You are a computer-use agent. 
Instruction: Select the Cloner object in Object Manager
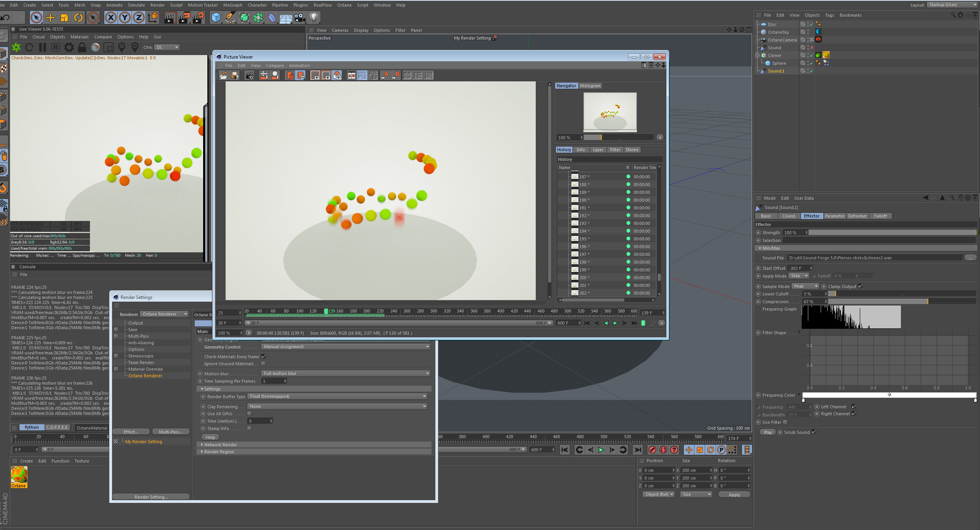pyautogui.click(x=774, y=55)
